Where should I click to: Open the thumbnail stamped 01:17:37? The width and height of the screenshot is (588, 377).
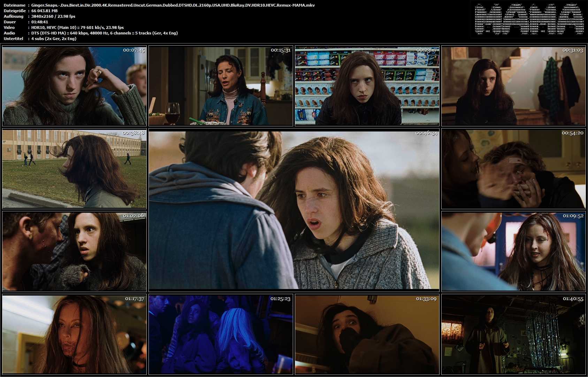(74, 335)
